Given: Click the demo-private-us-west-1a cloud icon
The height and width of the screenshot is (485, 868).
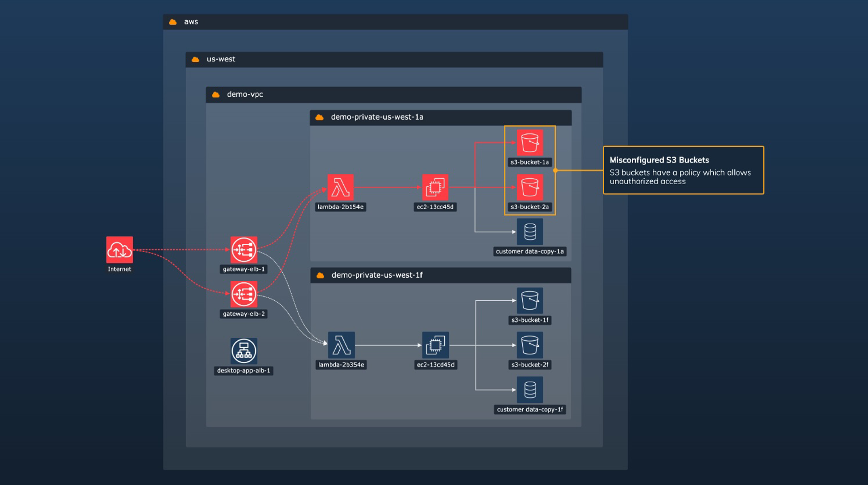Looking at the screenshot, I should [x=319, y=117].
